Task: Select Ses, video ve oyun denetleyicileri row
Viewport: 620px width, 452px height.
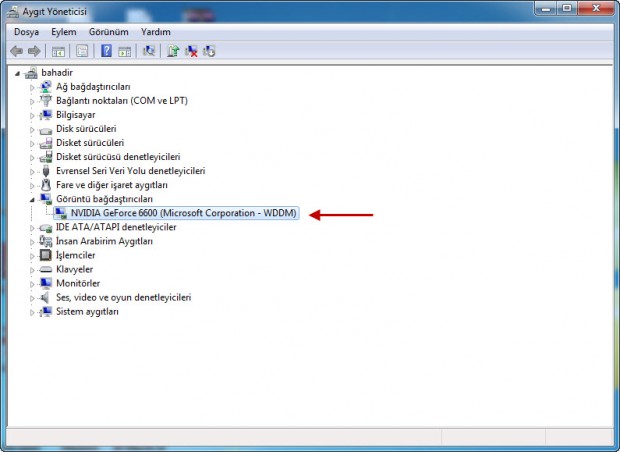Action: [124, 297]
